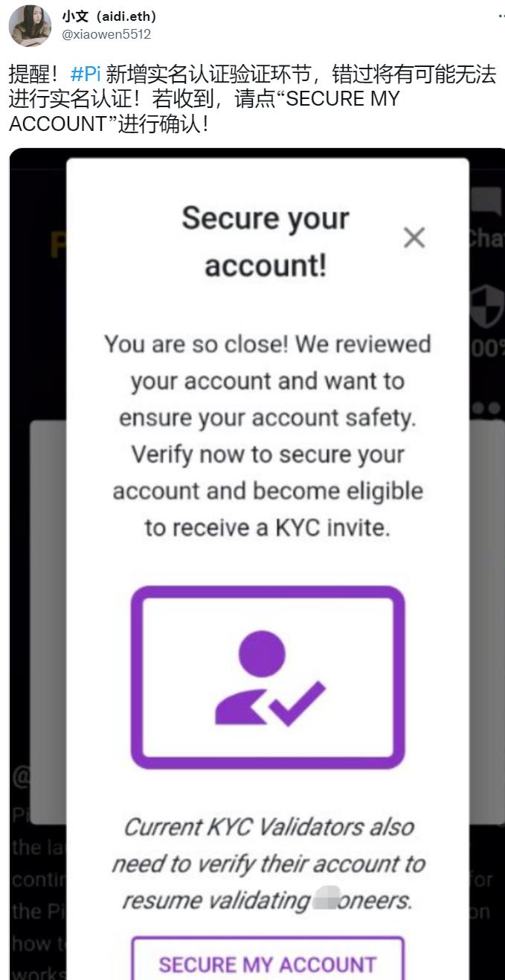Open the 小文 (aidi.eth) display name
Image resolution: width=505 pixels, height=980 pixels.
click(x=109, y=16)
